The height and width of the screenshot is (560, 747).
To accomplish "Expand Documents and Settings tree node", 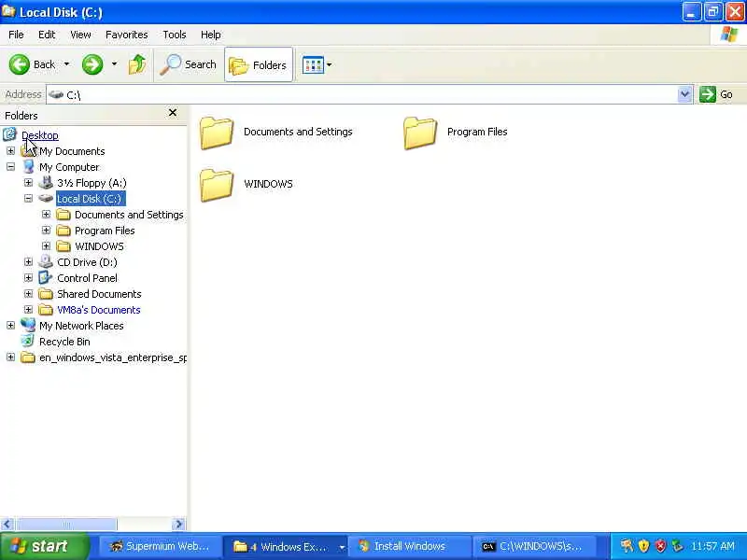I will tap(46, 215).
